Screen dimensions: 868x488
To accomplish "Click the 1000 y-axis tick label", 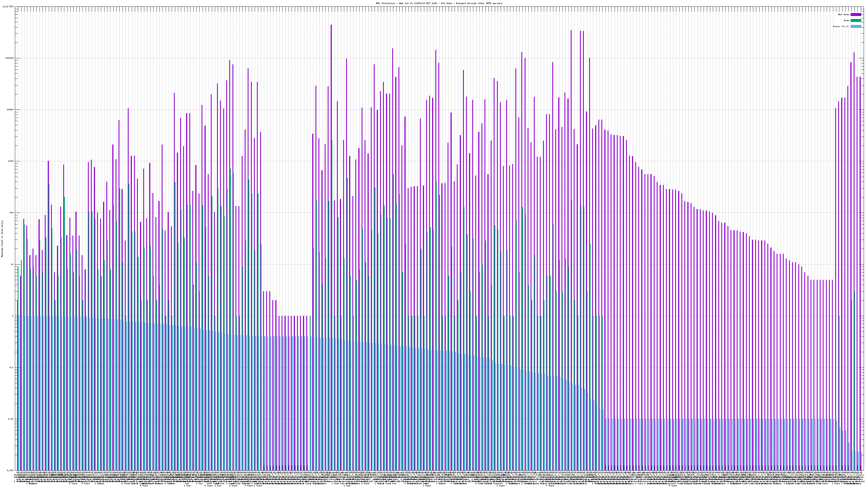I will tap(11, 161).
